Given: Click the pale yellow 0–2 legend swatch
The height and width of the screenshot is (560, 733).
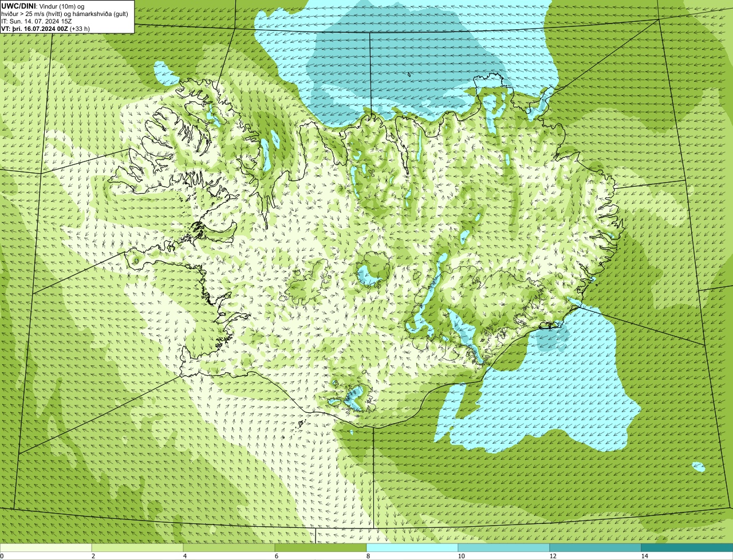Looking at the screenshot, I should point(46,548).
